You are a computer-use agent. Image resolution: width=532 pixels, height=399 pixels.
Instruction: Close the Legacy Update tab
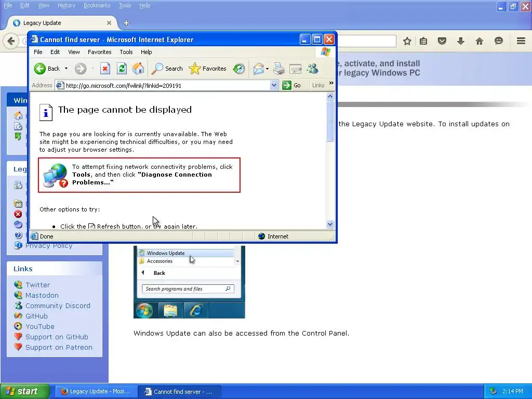pos(109,23)
